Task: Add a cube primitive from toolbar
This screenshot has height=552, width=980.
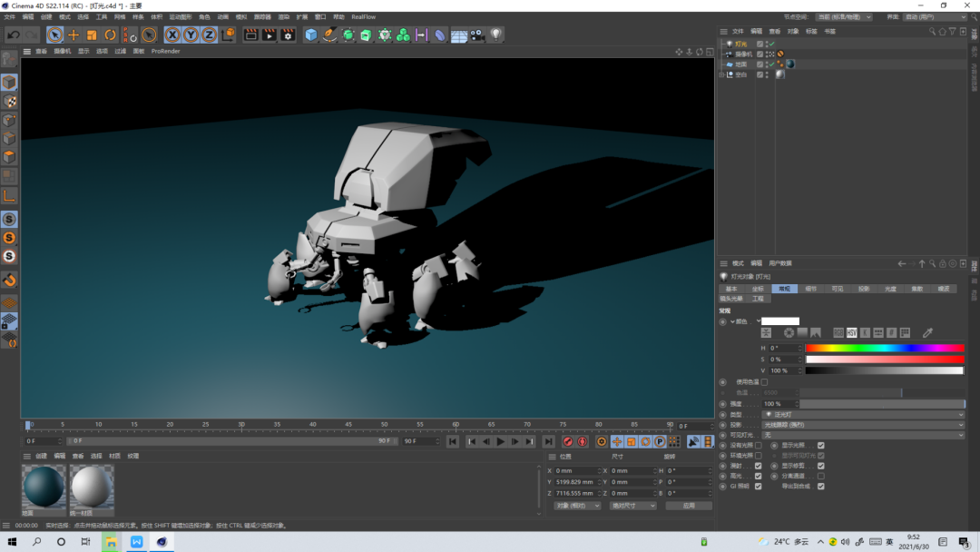Action: point(310,35)
